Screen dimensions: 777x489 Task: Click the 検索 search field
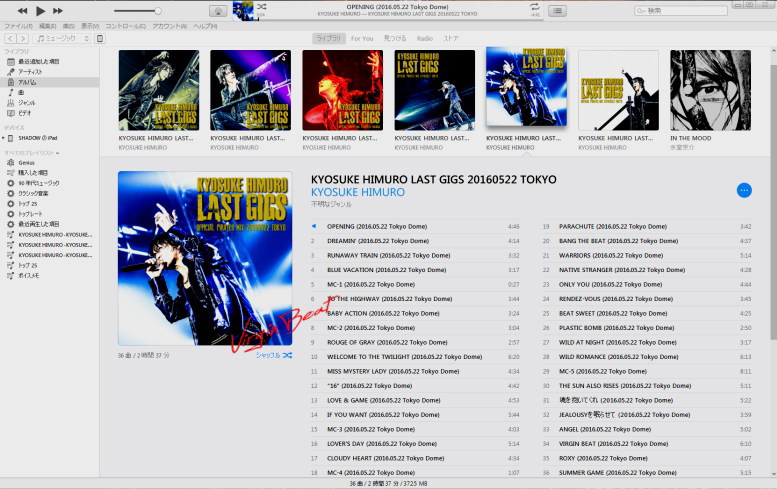(681, 10)
